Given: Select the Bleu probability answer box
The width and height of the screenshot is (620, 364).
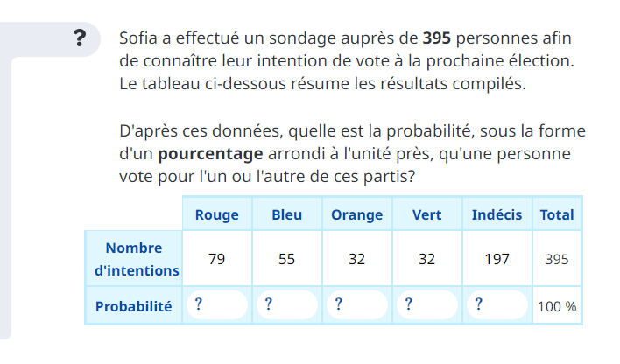Looking at the screenshot, I should click(x=287, y=305).
